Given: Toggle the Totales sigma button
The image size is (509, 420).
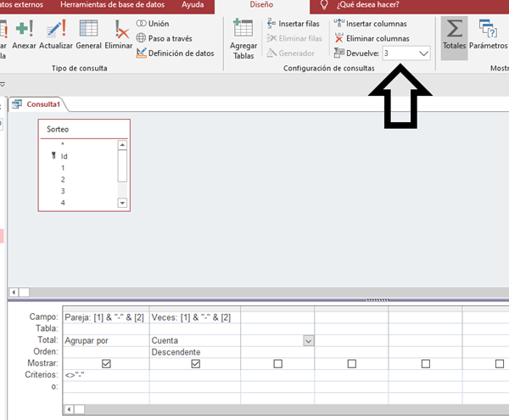Looking at the screenshot, I should (455, 36).
